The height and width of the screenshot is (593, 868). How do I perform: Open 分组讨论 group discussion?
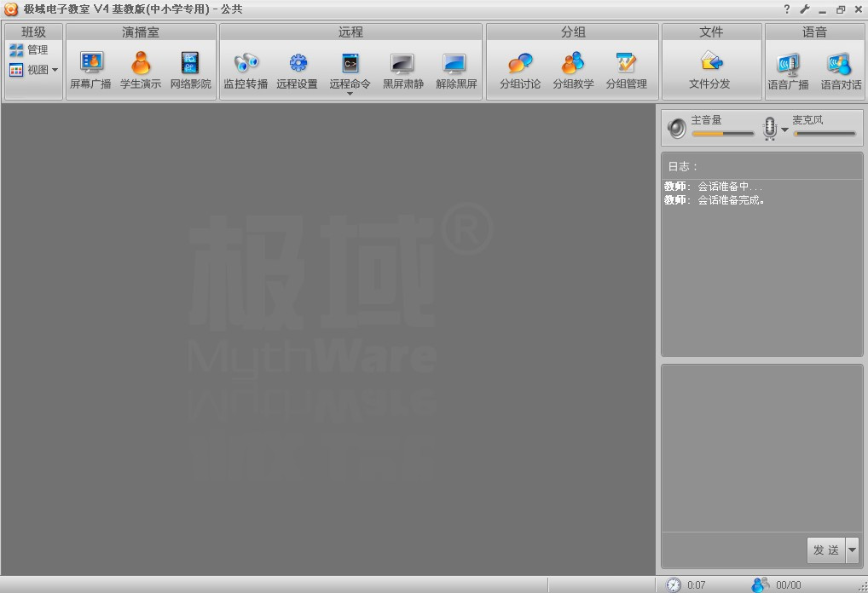(520, 69)
